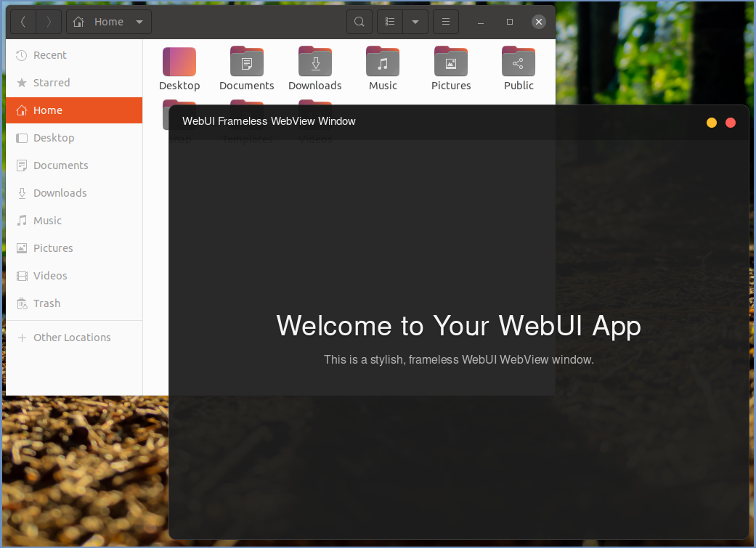Maximize the Files window
756x548 pixels.
(x=510, y=22)
